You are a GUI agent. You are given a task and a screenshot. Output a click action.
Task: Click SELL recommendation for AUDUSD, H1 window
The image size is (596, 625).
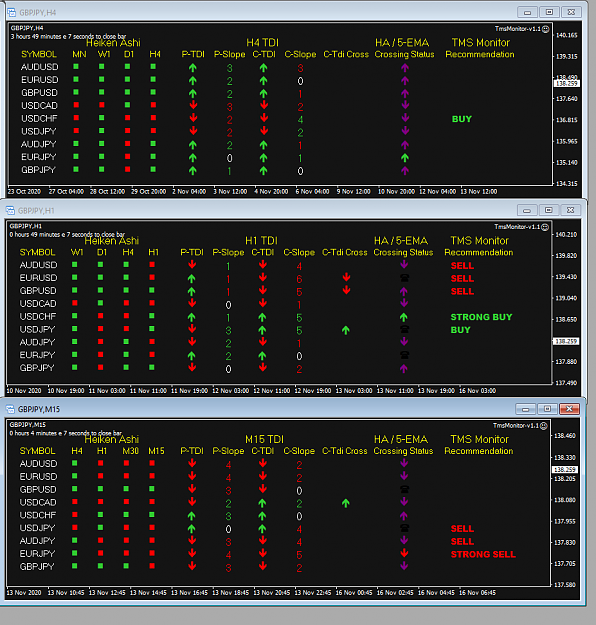tap(462, 266)
